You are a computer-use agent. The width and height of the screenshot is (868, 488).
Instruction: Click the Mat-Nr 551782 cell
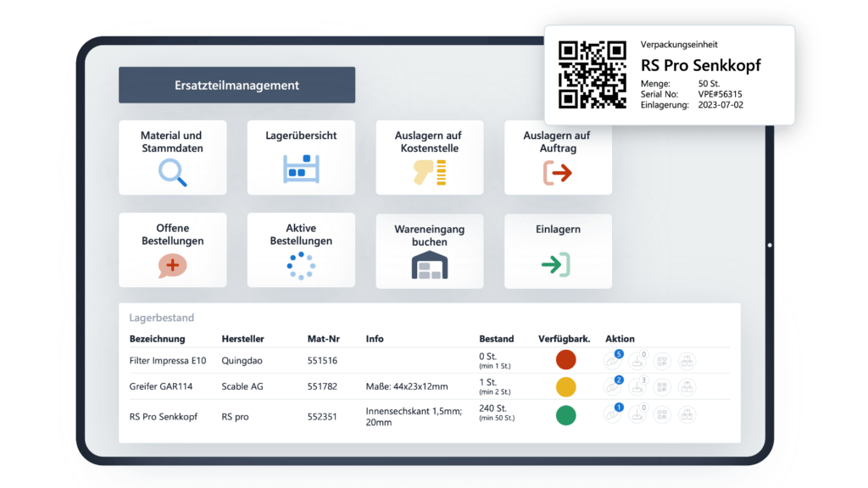click(x=322, y=387)
